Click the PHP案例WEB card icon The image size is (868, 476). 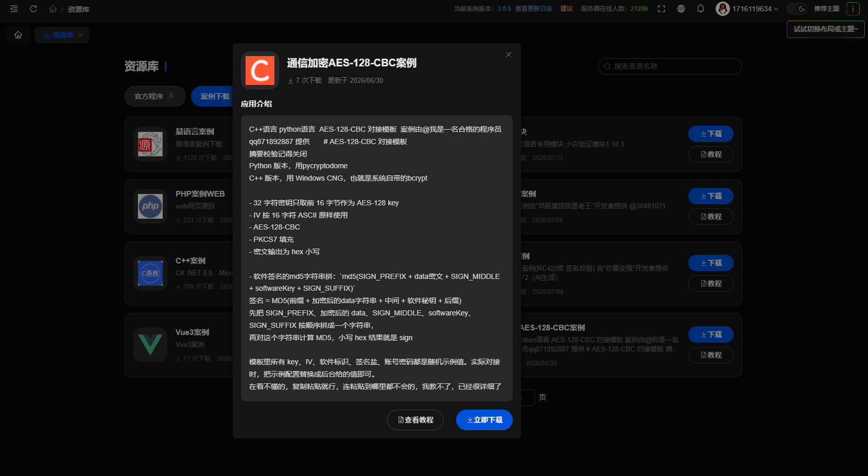(150, 206)
